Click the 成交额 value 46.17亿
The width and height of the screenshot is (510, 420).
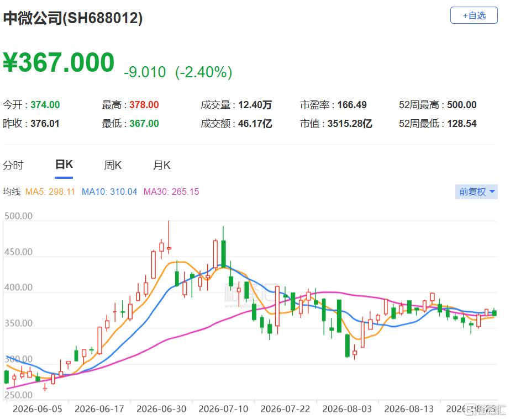(255, 124)
